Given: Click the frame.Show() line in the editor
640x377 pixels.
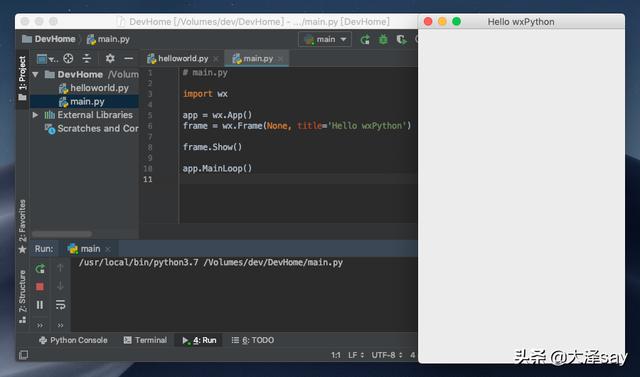Looking at the screenshot, I should click(212, 147).
